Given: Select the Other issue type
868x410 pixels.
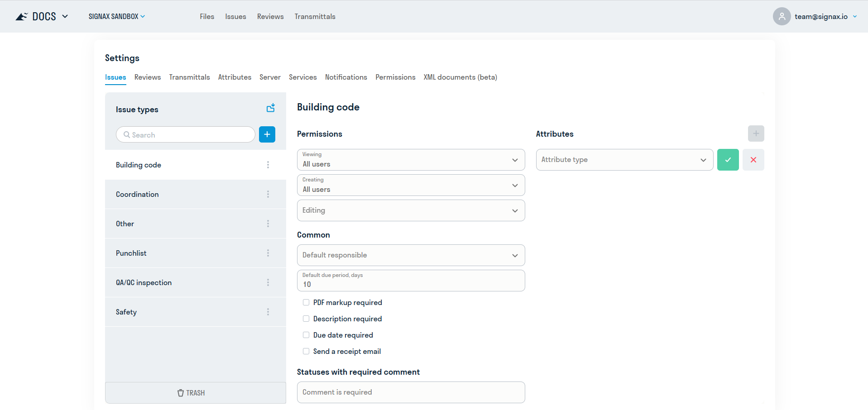Looking at the screenshot, I should click(196, 224).
